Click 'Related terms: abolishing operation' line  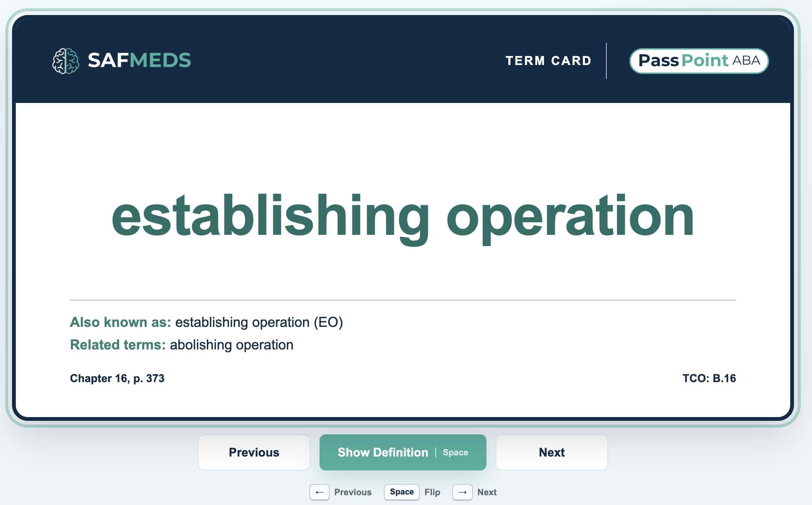point(182,345)
